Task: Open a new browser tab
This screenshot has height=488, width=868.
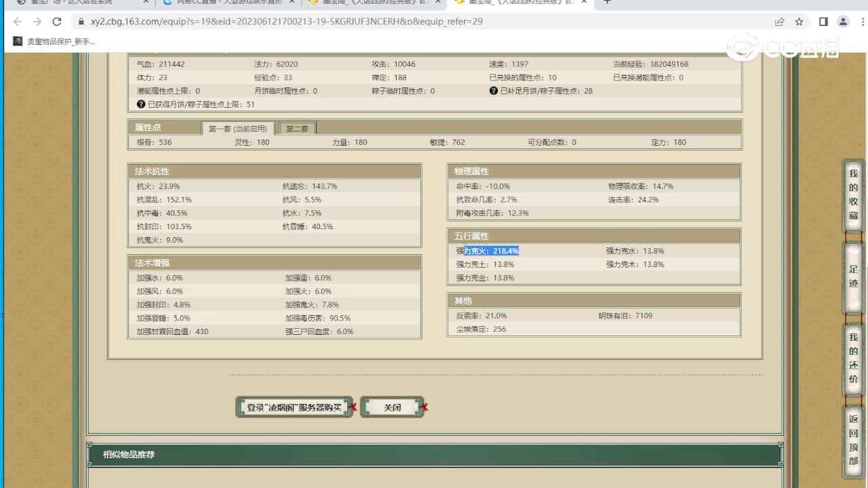Action: tap(607, 3)
